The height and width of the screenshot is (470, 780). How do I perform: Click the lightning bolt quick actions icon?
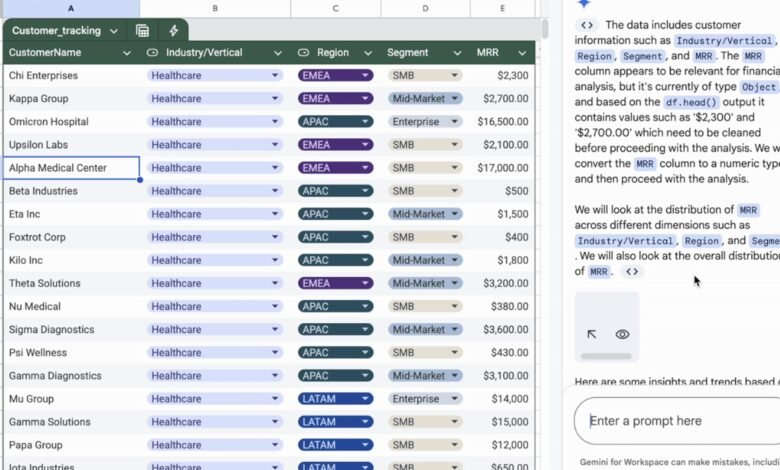click(x=174, y=31)
